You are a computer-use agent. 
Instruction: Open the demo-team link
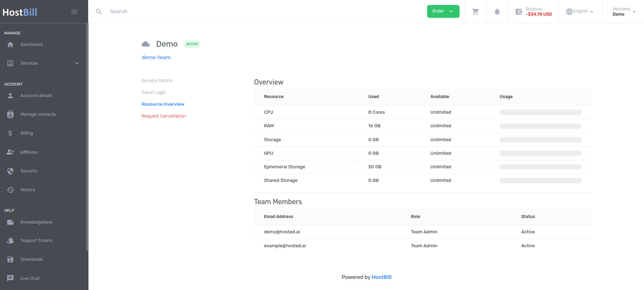(x=156, y=57)
